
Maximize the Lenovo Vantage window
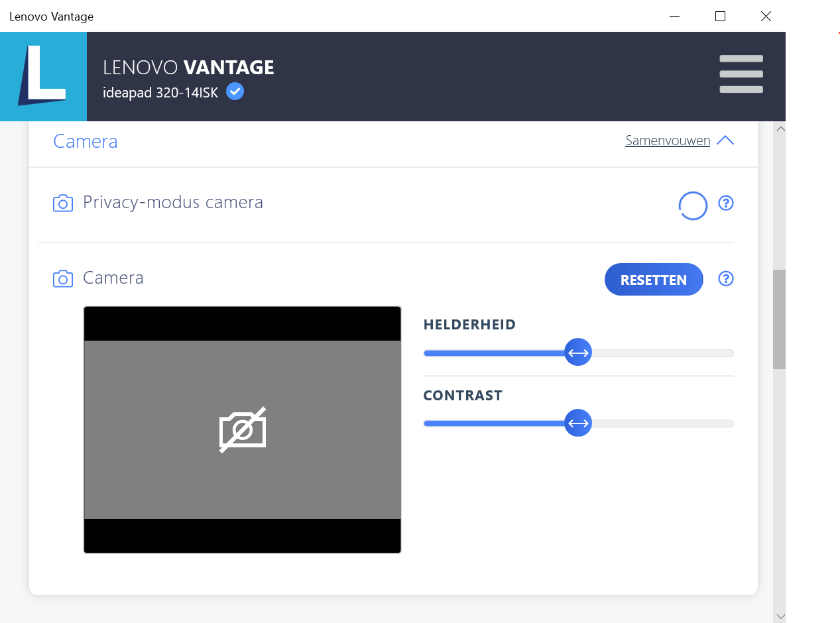(721, 16)
